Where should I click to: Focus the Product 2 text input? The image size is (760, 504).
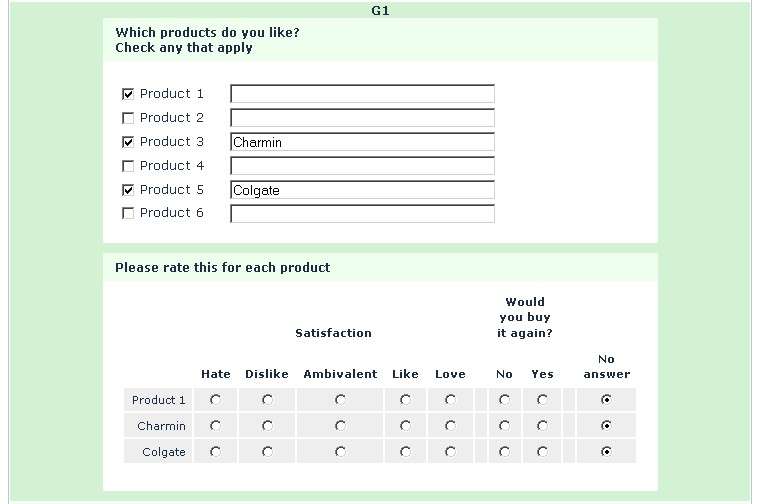pos(362,118)
